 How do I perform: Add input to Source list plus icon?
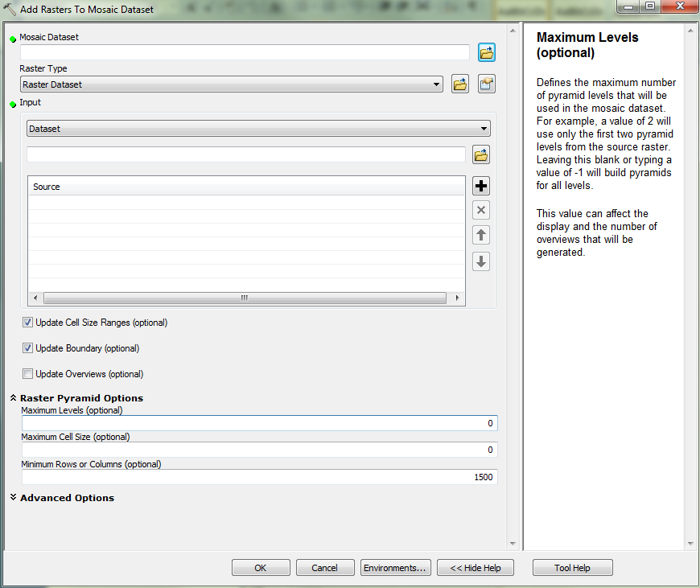(x=481, y=186)
